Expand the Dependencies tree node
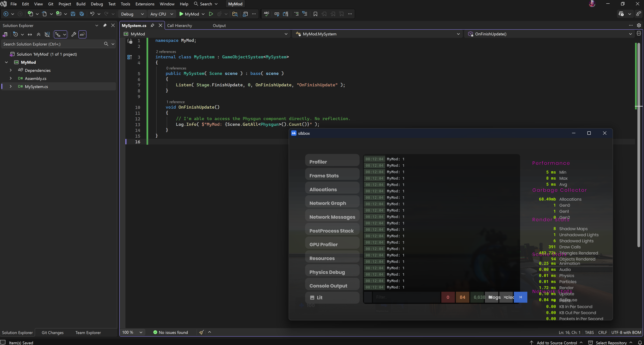The image size is (644, 345). [x=10, y=70]
